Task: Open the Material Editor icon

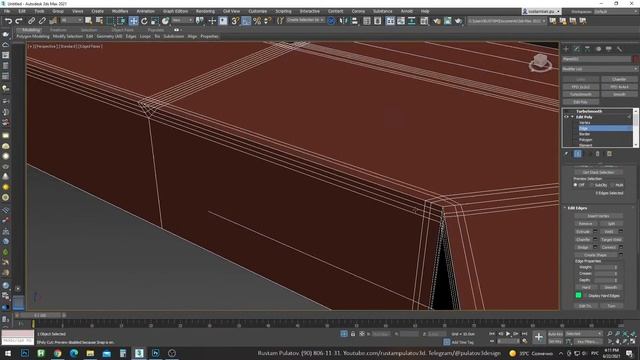Action: [424, 20]
